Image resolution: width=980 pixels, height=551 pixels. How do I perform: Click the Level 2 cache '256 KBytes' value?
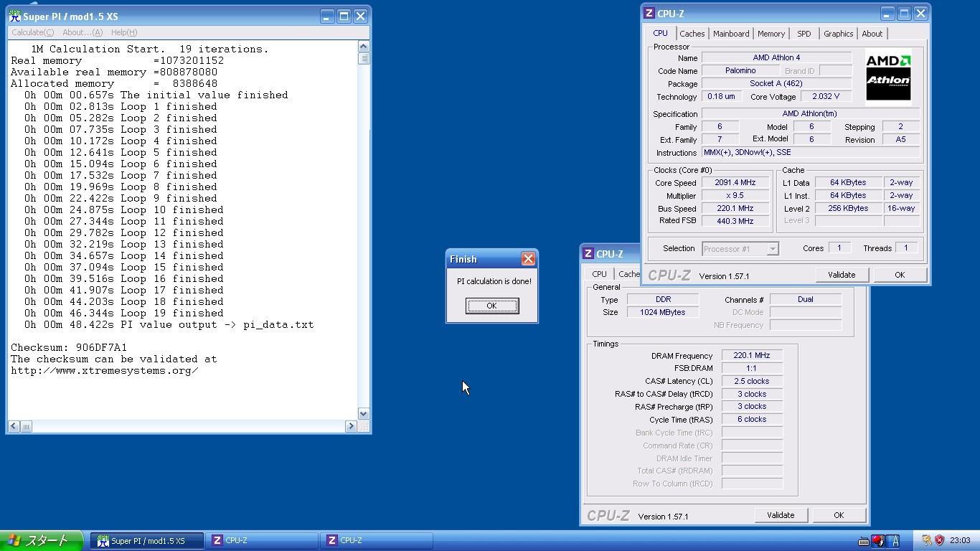(848, 208)
